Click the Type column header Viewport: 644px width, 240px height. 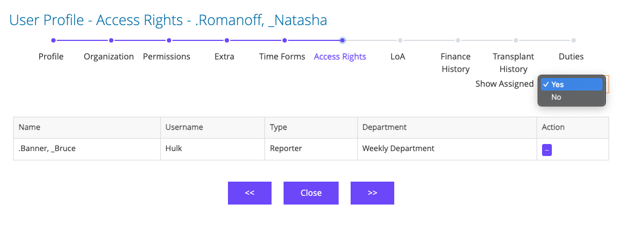pyautogui.click(x=311, y=128)
